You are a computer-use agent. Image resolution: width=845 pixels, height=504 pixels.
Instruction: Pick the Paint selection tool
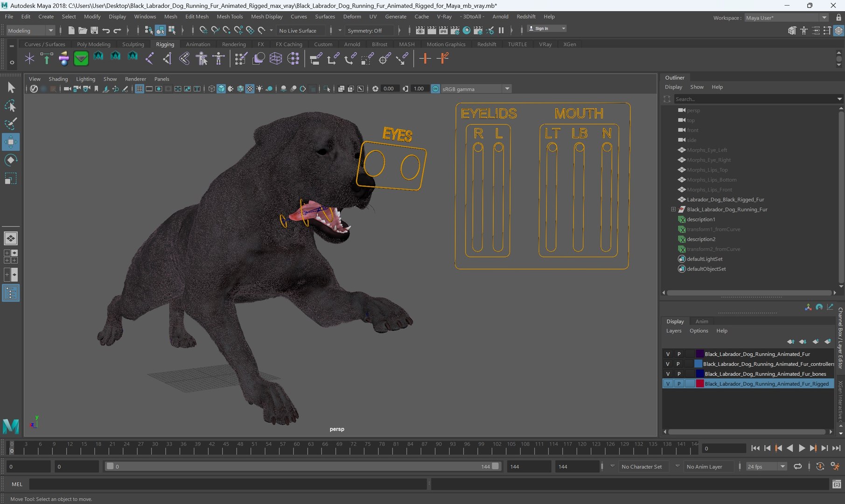[x=11, y=124]
